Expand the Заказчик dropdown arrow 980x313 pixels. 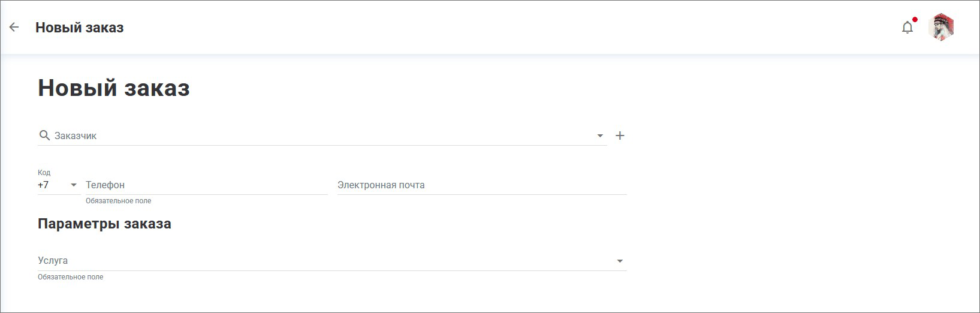(600, 136)
